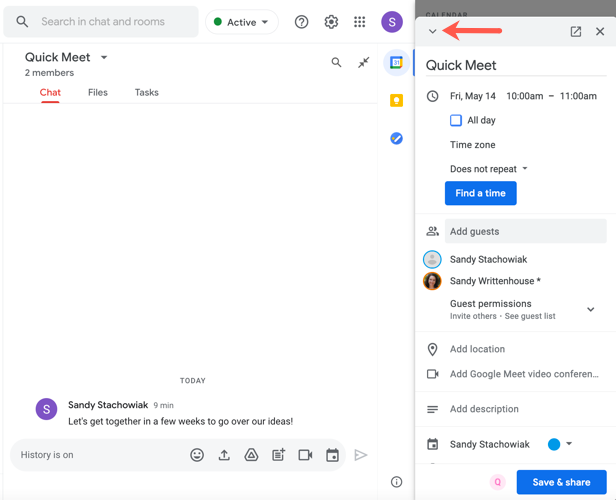Open Google Keep side panel icon

point(396,101)
